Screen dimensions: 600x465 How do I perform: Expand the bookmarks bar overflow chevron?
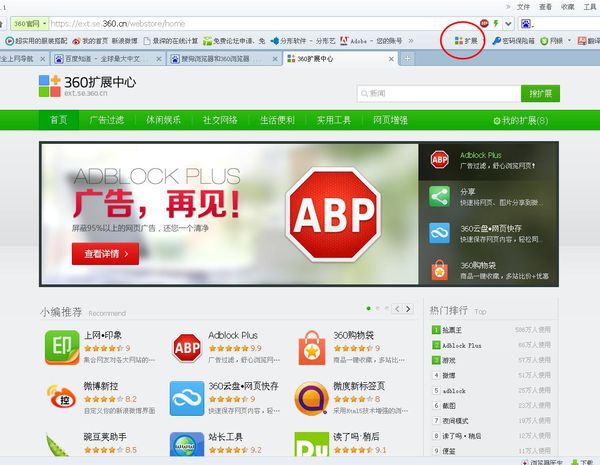pyautogui.click(x=411, y=41)
